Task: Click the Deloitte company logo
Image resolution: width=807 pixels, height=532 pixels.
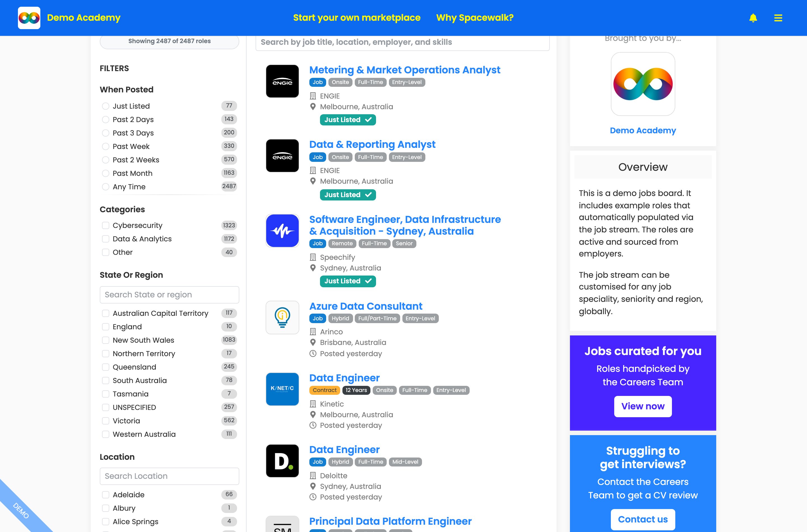Action: tap(282, 461)
